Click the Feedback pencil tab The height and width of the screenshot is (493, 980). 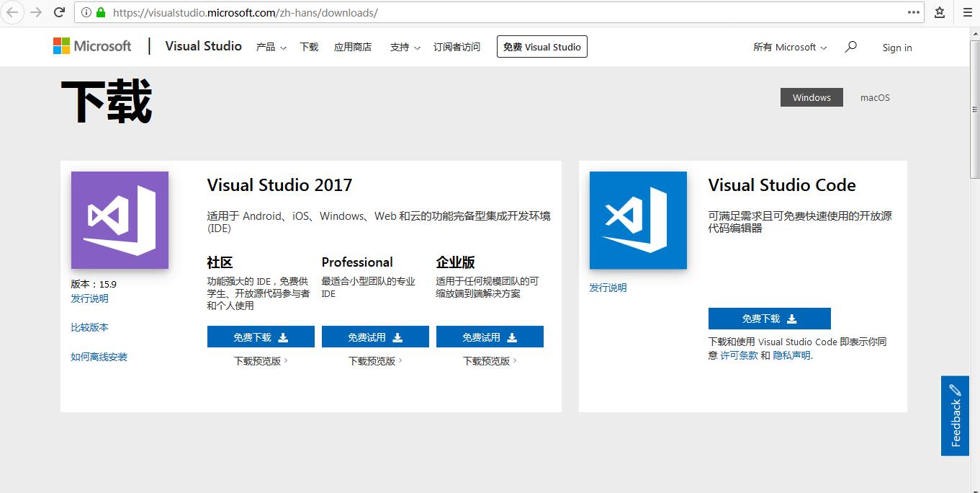click(955, 415)
